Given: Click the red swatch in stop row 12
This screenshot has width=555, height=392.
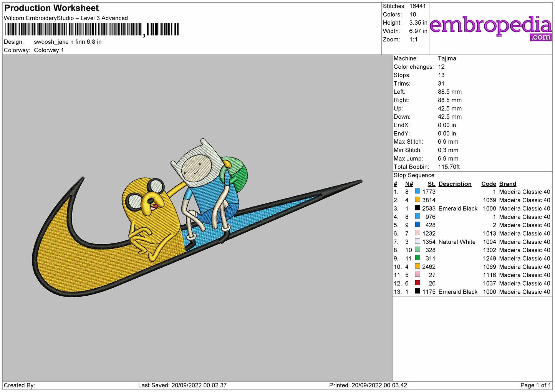Looking at the screenshot, I should pyautogui.click(x=417, y=283).
